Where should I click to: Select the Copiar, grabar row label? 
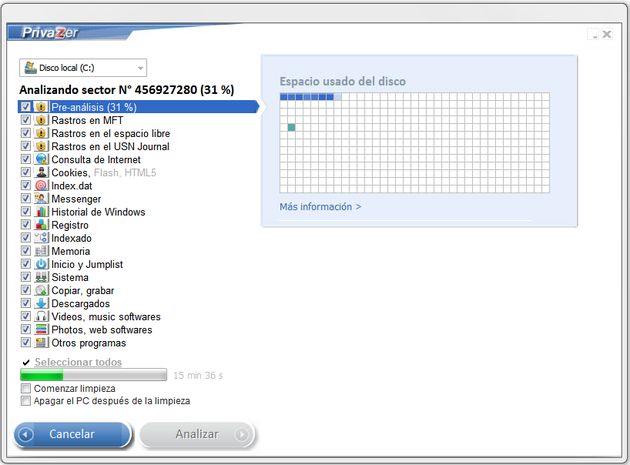(x=83, y=290)
